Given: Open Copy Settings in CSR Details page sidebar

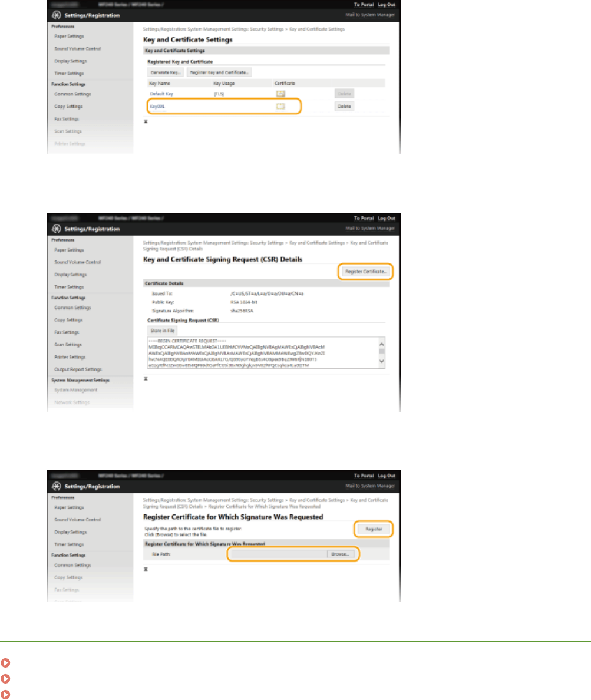Looking at the screenshot, I should (69, 320).
